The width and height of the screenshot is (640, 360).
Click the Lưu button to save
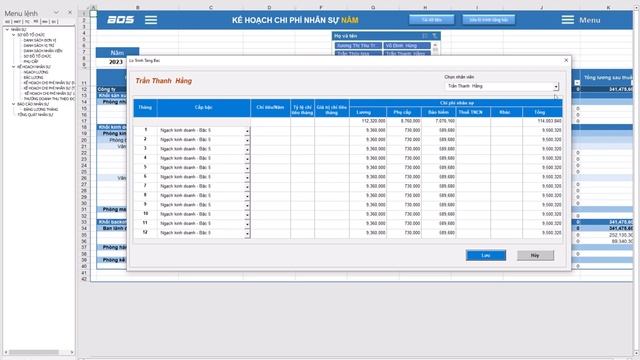[486, 255]
